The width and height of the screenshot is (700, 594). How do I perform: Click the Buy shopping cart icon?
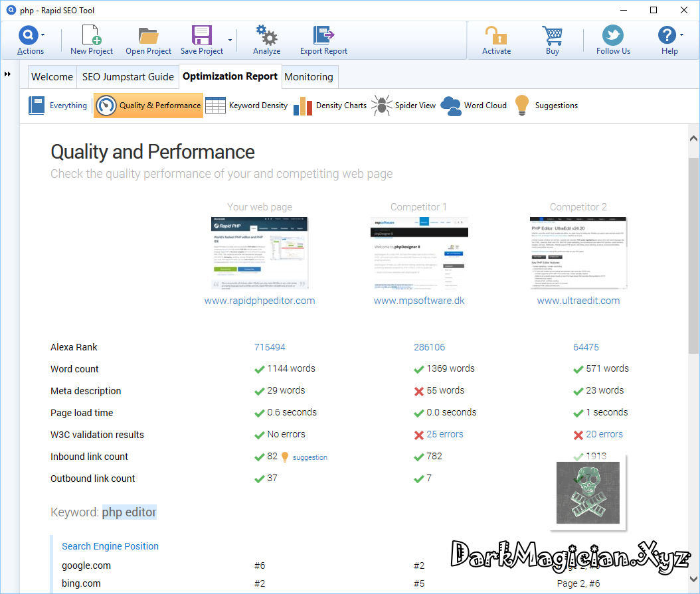tap(553, 35)
